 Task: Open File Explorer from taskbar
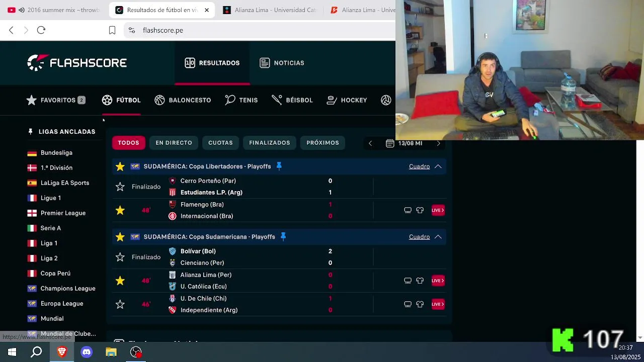pos(111,352)
